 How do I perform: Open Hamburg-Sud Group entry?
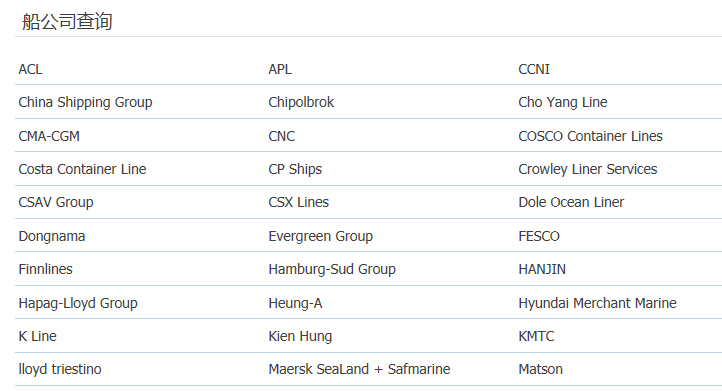pyautogui.click(x=332, y=269)
